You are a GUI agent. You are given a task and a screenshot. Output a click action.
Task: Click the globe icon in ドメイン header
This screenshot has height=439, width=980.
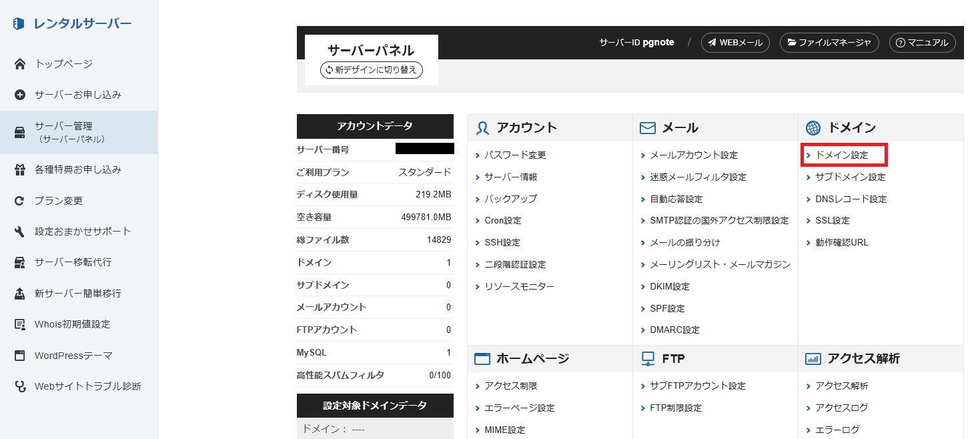(813, 128)
